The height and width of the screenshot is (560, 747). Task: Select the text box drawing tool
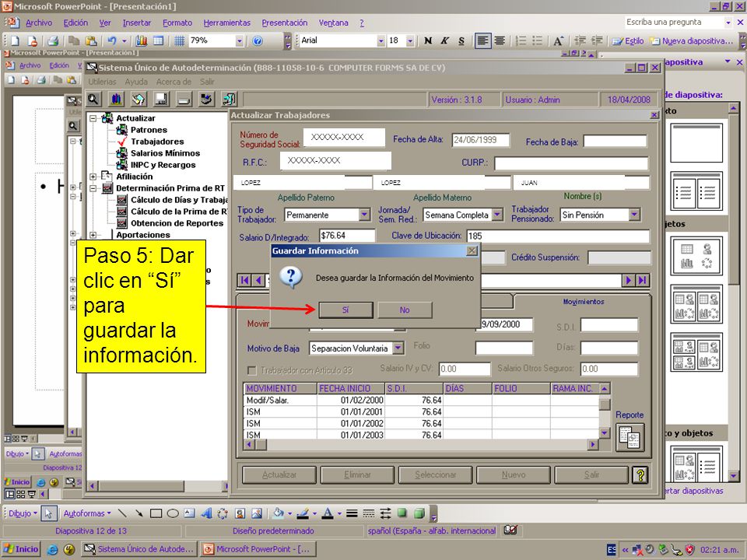click(189, 513)
